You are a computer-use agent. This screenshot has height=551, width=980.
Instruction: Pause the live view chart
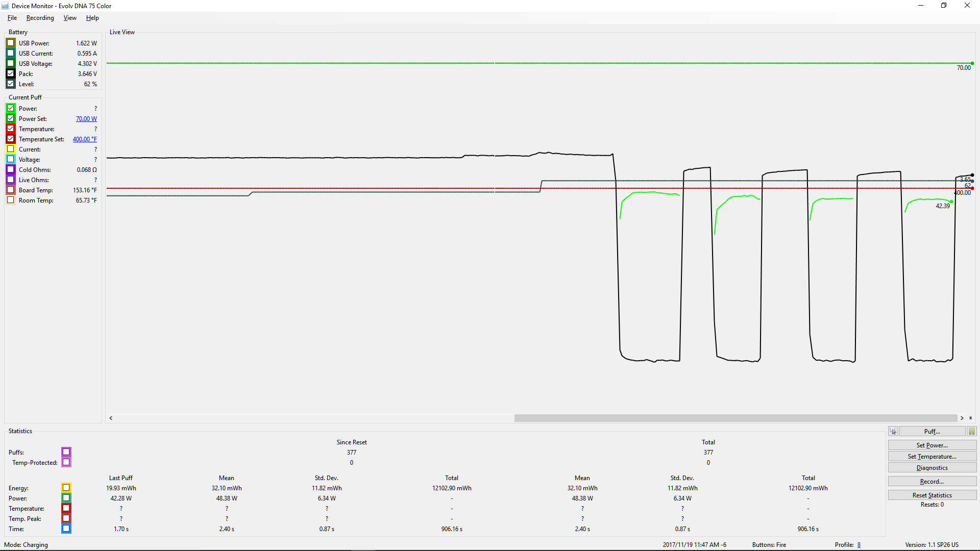tap(972, 431)
